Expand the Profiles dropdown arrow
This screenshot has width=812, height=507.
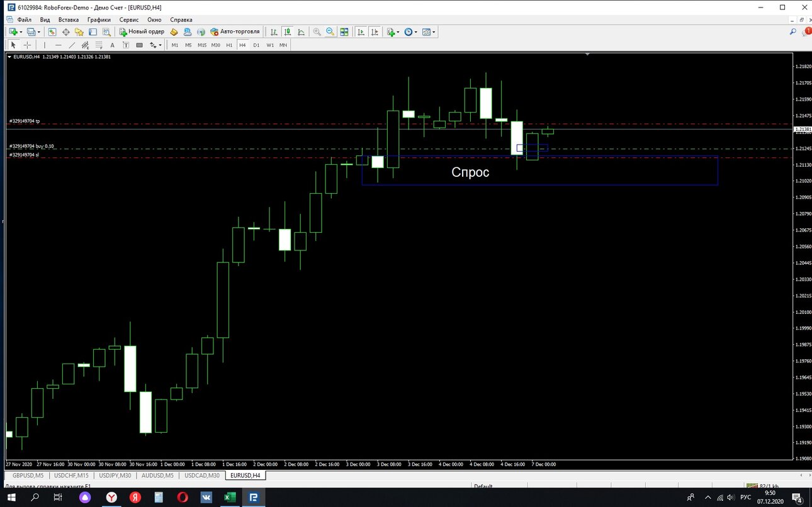[39, 31]
